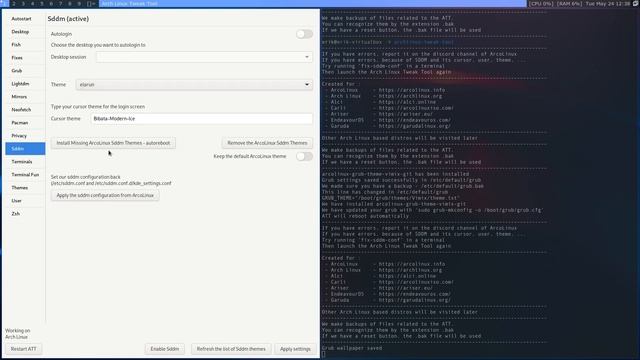Click the Arch Linux Tweak Tool window title
This screenshot has width=640, height=360.
pos(129,3)
